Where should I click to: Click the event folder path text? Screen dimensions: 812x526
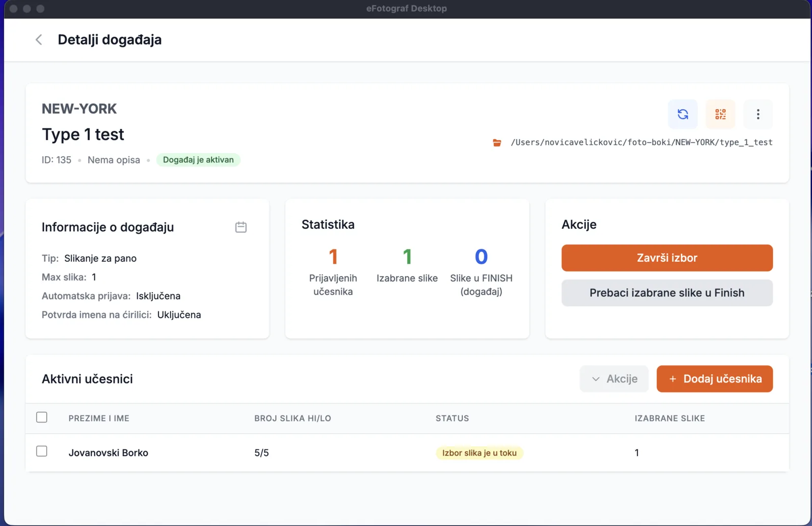(x=641, y=143)
